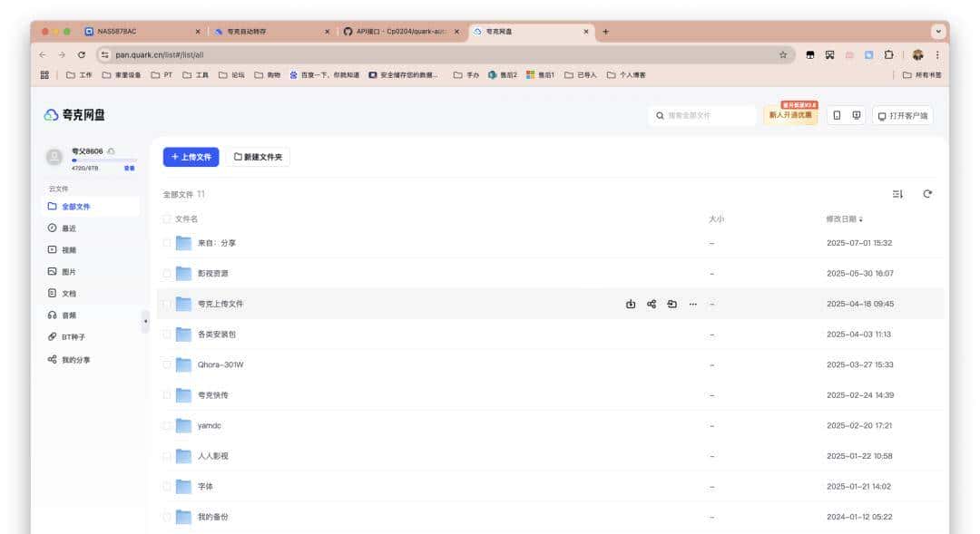Viewport: 980px width, 534px height.
Task: Open 视频 in the left sidebar
Action: (x=69, y=249)
